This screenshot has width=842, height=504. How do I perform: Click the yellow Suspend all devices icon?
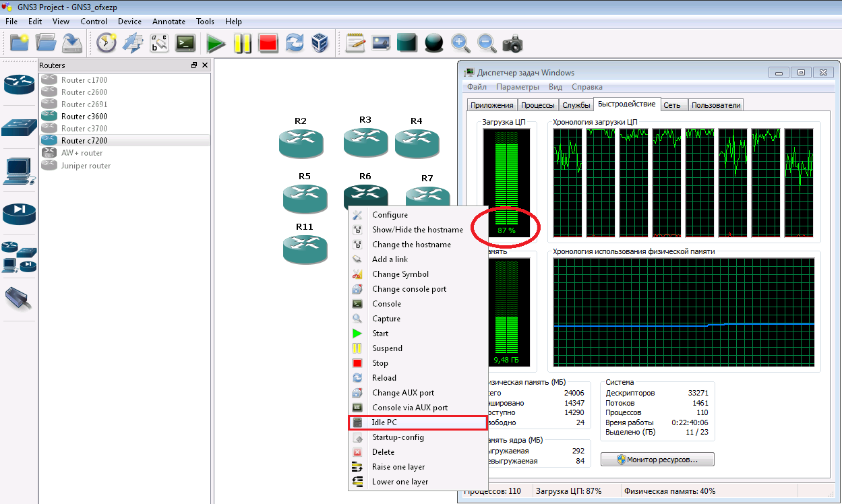click(x=243, y=43)
